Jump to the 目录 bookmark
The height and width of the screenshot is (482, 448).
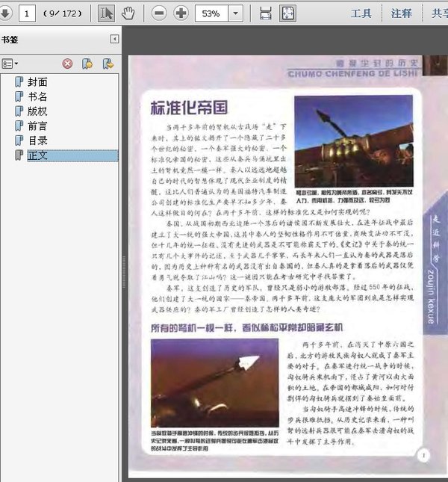37,140
